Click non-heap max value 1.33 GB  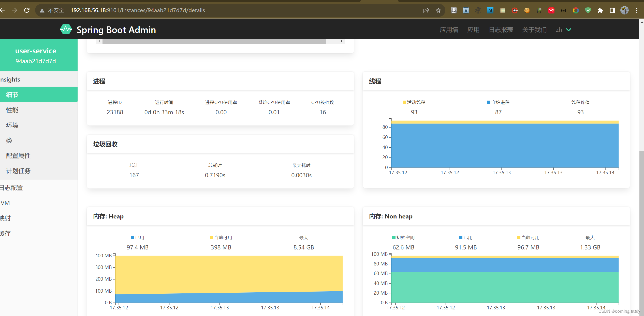(x=590, y=247)
